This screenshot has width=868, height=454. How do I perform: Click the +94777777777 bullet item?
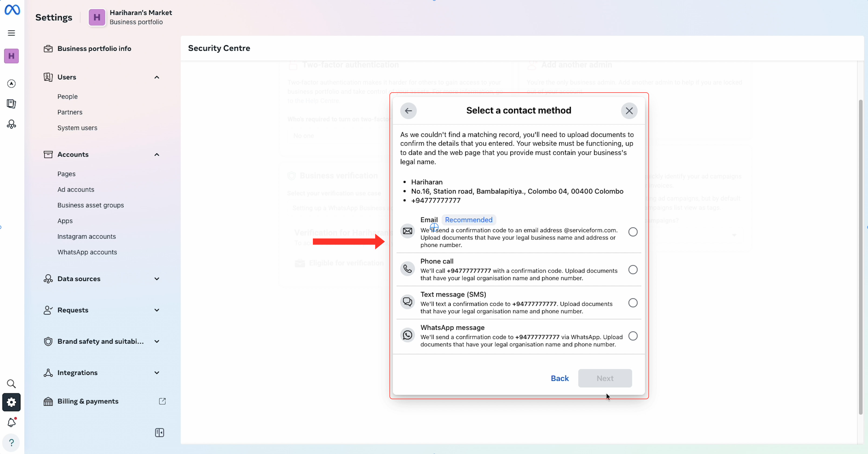click(436, 200)
